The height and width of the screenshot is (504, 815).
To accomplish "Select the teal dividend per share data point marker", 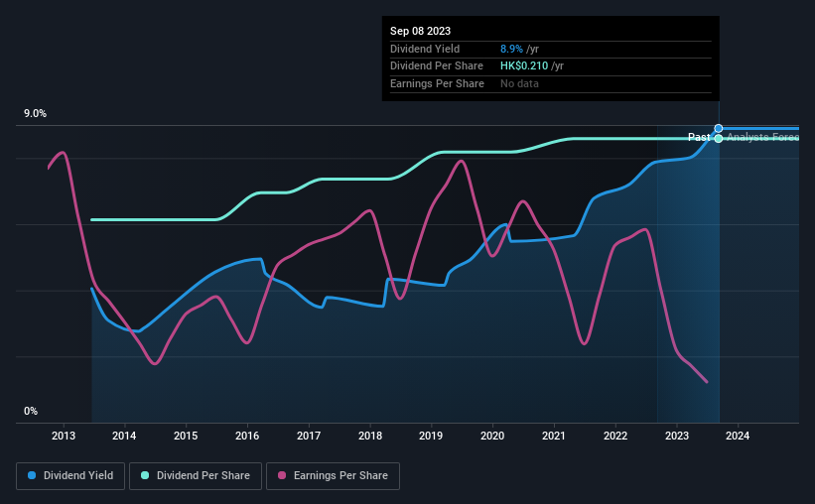I will 719,138.
